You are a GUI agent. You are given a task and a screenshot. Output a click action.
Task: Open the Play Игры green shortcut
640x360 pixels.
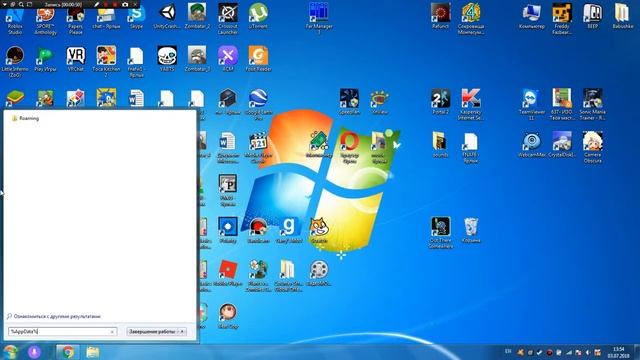pos(45,59)
